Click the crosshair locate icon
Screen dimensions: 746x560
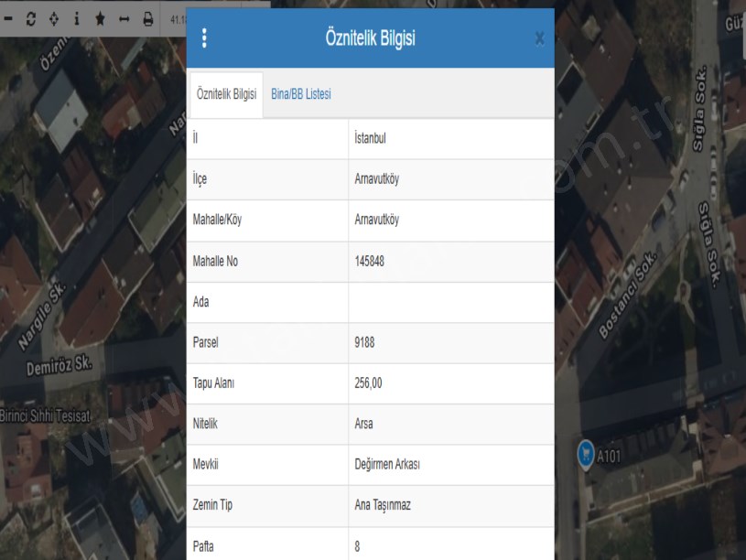pyautogui.click(x=54, y=18)
